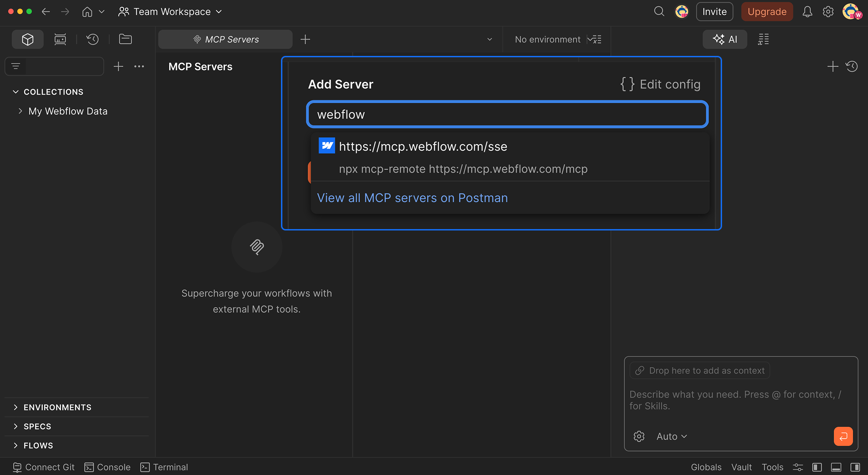This screenshot has width=868, height=475.
Task: Toggle the bottom pane icon
Action: click(836, 467)
